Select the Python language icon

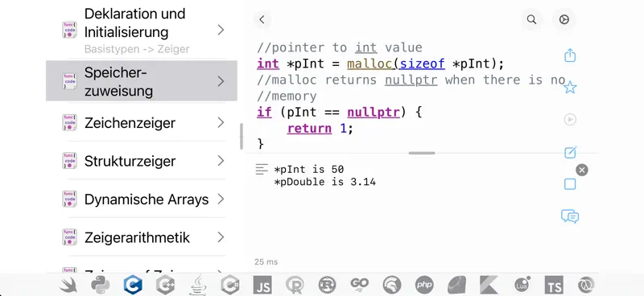click(x=101, y=285)
